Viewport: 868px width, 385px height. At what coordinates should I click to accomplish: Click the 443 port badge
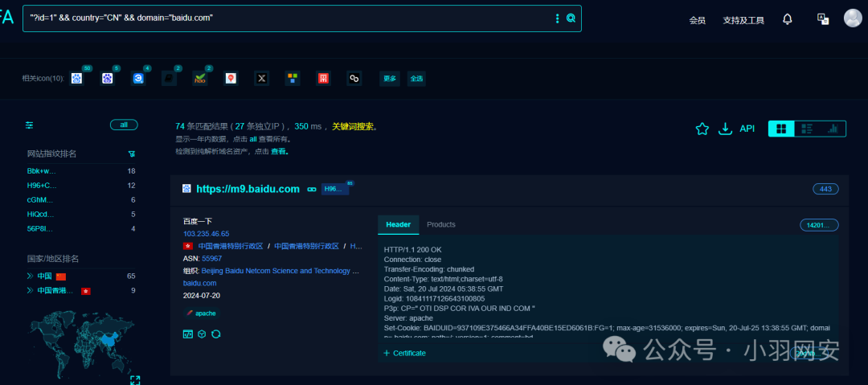(825, 189)
